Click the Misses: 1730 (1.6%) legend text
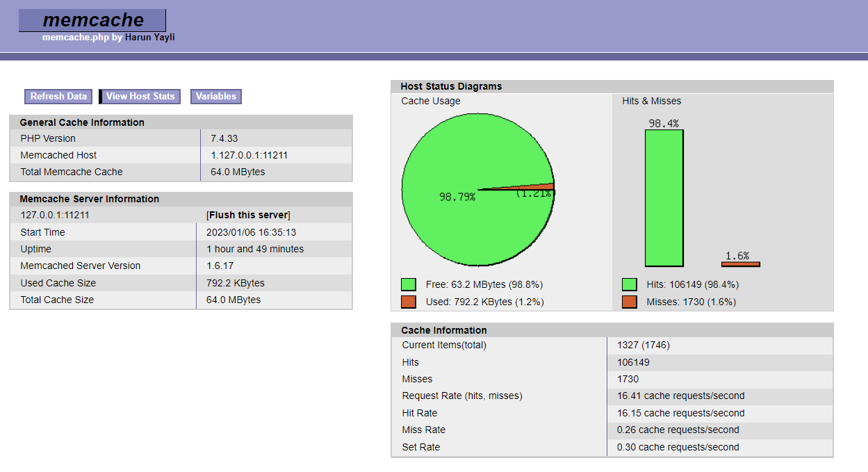Viewport: 868px width, 472px height. click(691, 302)
